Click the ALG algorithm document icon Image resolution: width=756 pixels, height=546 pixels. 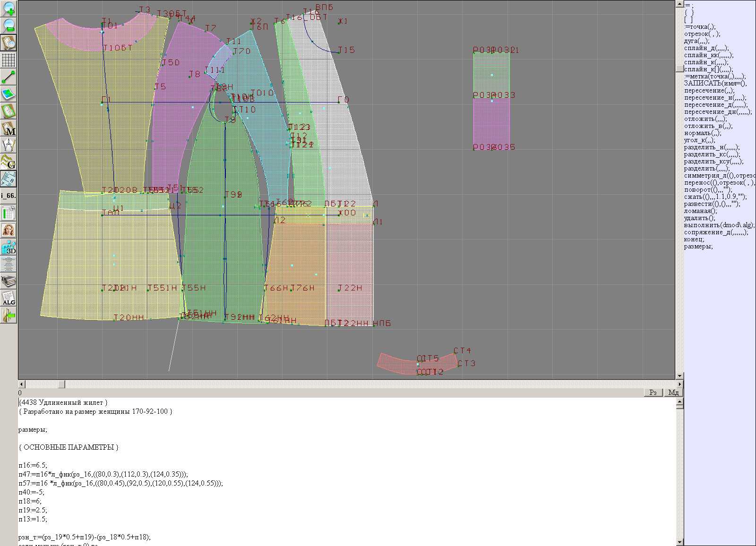pyautogui.click(x=9, y=298)
